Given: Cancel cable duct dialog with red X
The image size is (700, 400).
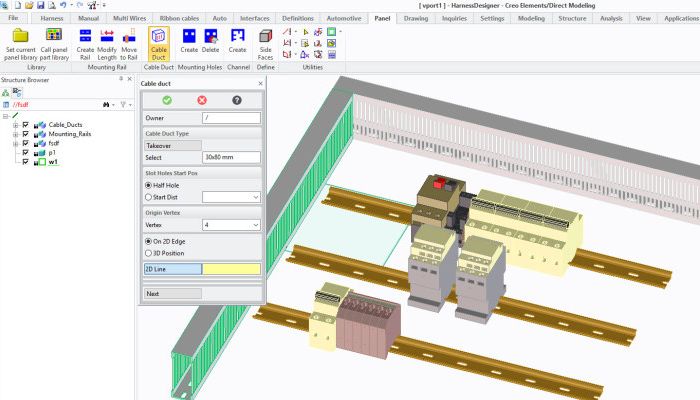Looking at the screenshot, I should tap(202, 100).
